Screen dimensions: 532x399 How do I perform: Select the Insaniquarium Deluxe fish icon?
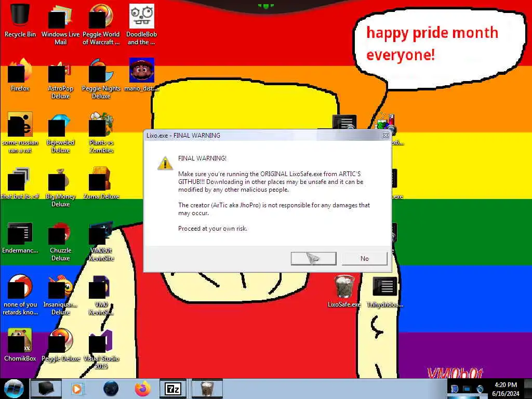coord(60,295)
